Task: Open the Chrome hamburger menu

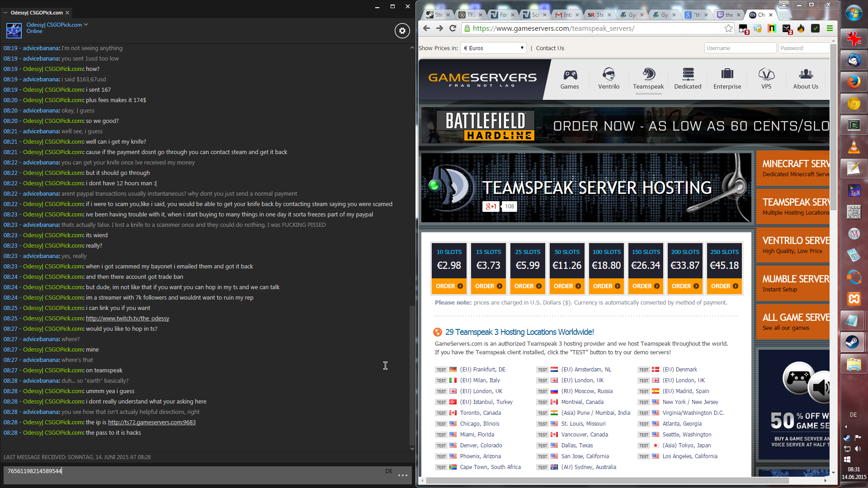Action: click(830, 28)
